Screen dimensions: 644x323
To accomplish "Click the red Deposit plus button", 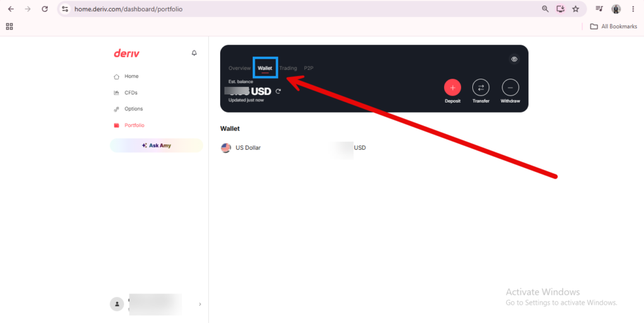I will pyautogui.click(x=453, y=88).
